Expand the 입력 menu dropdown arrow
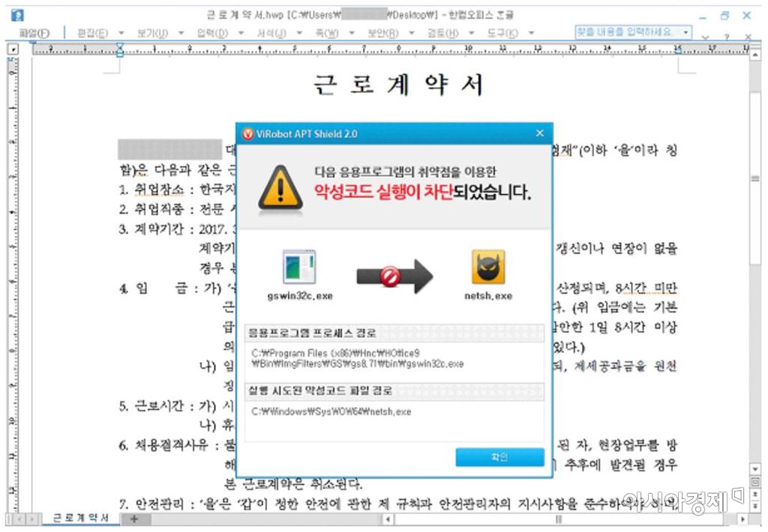Image resolution: width=768 pixels, height=532 pixels. tap(241, 33)
